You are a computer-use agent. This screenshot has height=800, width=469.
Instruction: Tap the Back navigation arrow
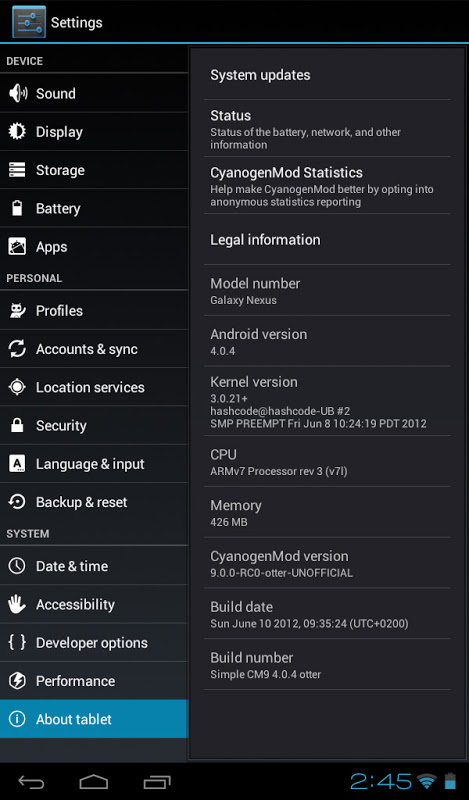pos(31,782)
